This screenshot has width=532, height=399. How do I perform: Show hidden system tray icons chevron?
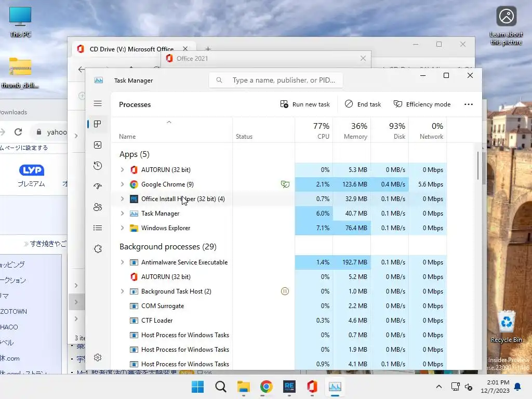point(438,387)
